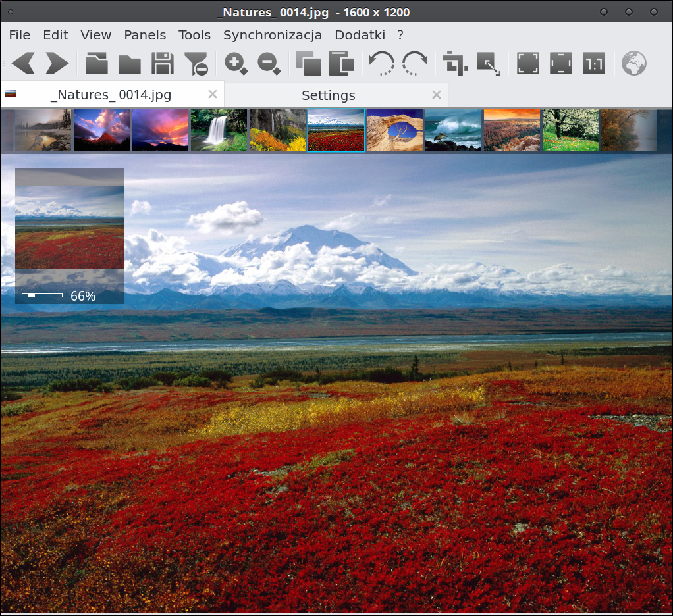This screenshot has width=673, height=616.
Task: Open the orange canyon thumbnail
Action: click(512, 130)
